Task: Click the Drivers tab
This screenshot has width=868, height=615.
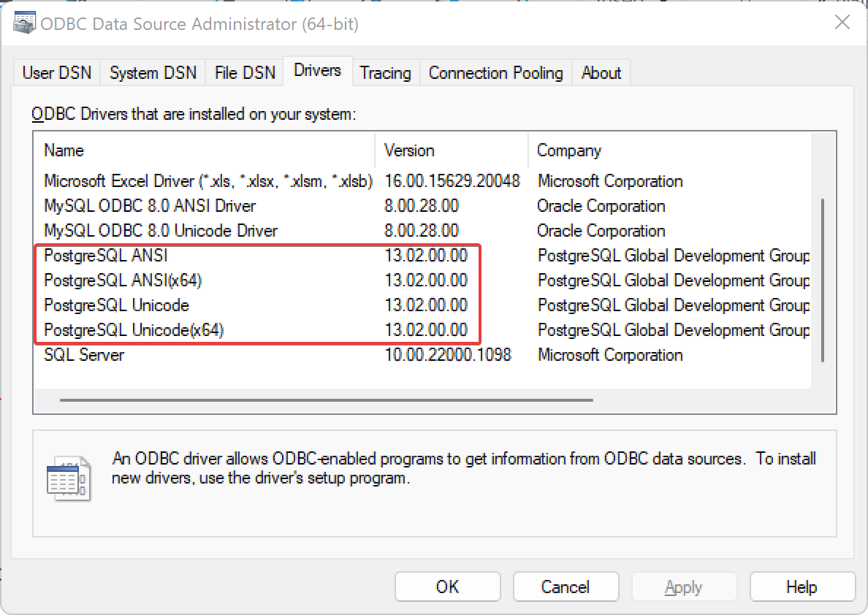Action: tap(318, 71)
